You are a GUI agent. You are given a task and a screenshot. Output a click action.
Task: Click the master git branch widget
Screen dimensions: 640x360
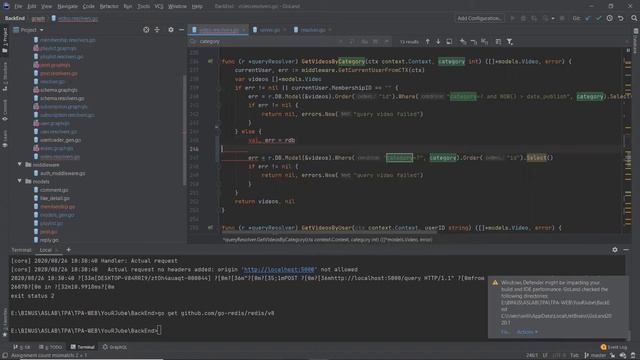(x=595, y=356)
